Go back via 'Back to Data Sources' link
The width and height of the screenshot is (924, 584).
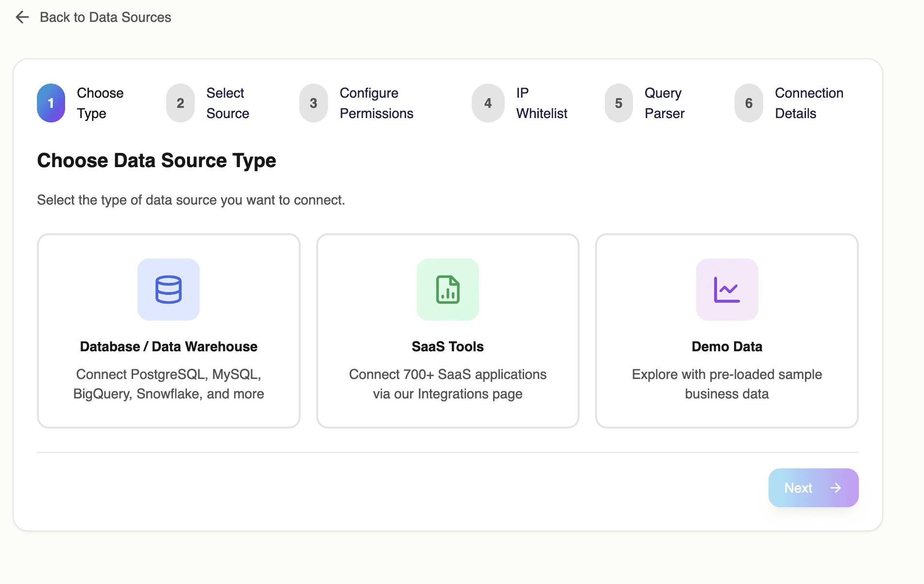tap(105, 17)
